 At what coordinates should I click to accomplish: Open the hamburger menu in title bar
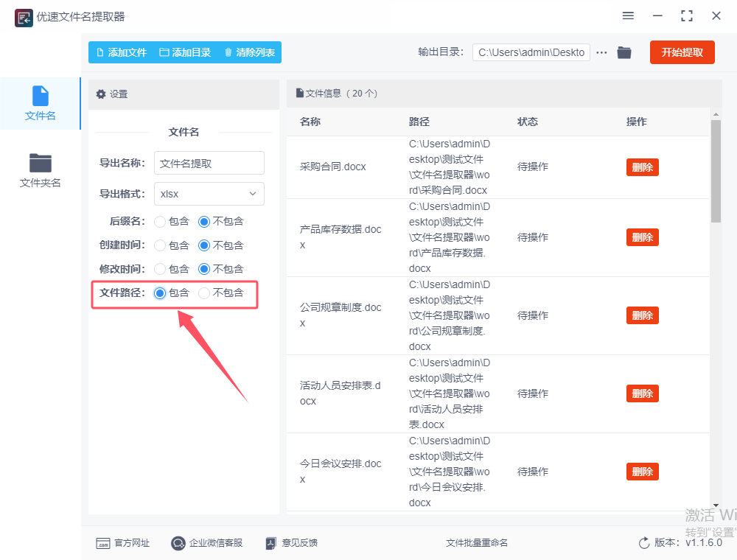point(628,16)
